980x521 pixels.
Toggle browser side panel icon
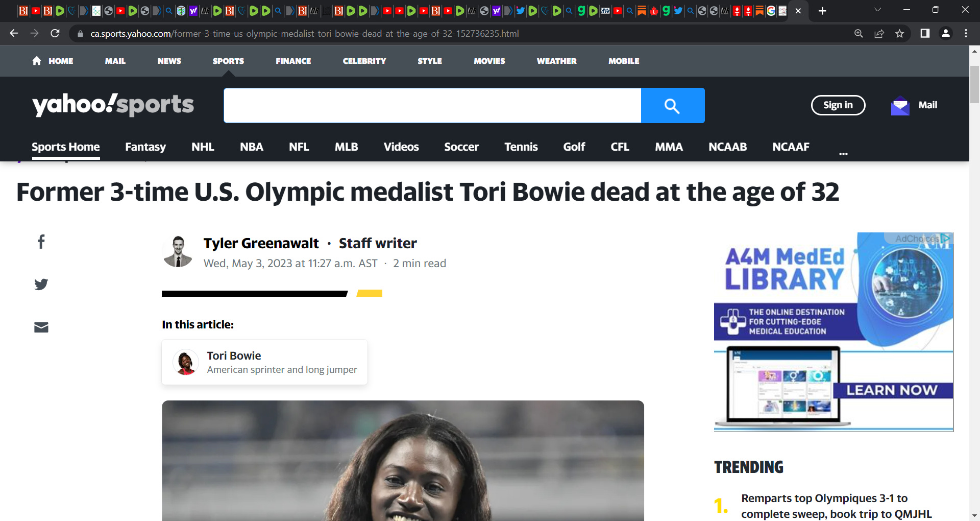(x=924, y=33)
